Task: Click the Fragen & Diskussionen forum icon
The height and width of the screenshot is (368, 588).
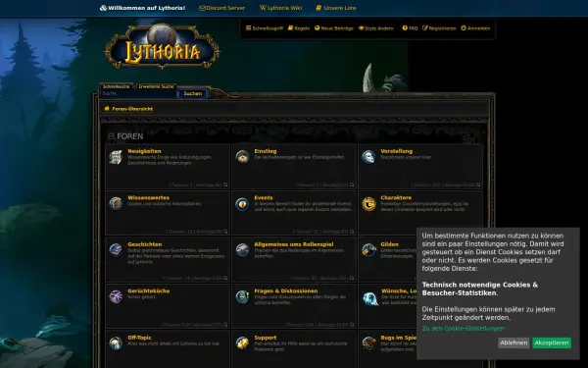Action: [x=242, y=296]
